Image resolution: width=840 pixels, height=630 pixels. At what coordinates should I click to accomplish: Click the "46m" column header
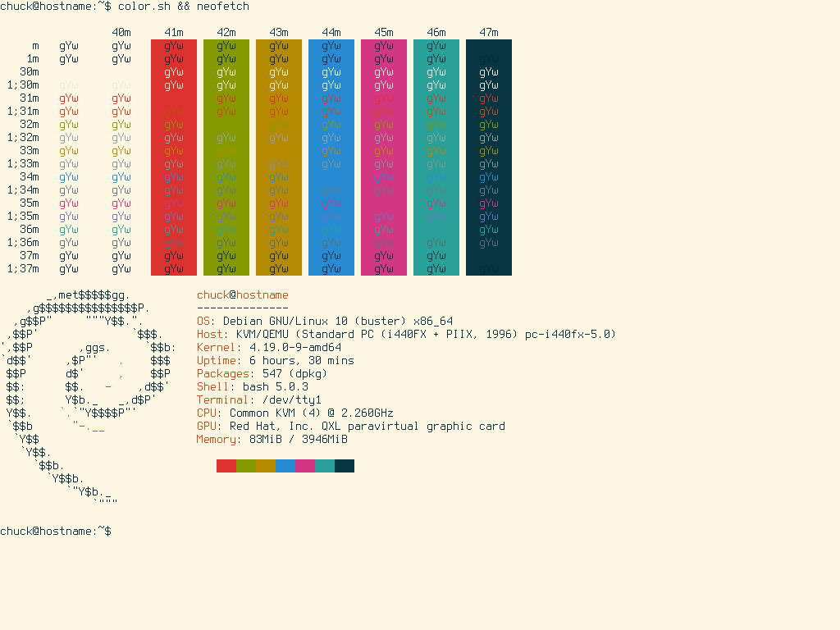(x=436, y=33)
